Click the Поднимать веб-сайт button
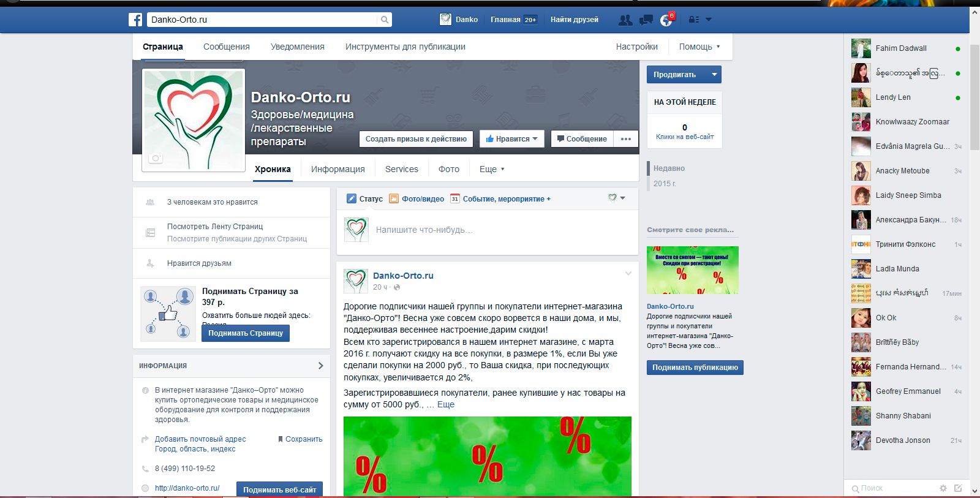Image resolution: width=980 pixels, height=498 pixels. click(x=280, y=489)
